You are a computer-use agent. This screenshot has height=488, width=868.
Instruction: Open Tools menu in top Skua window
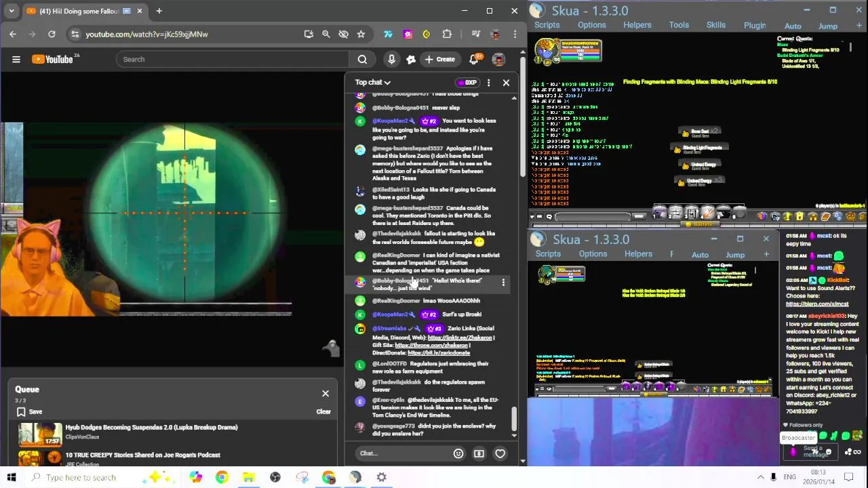tap(679, 25)
